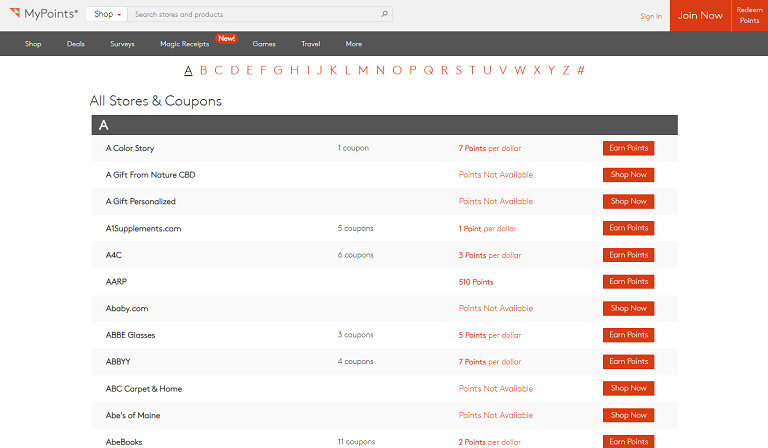Click Earn Points for AARP
The height and width of the screenshot is (448, 768).
pos(628,282)
